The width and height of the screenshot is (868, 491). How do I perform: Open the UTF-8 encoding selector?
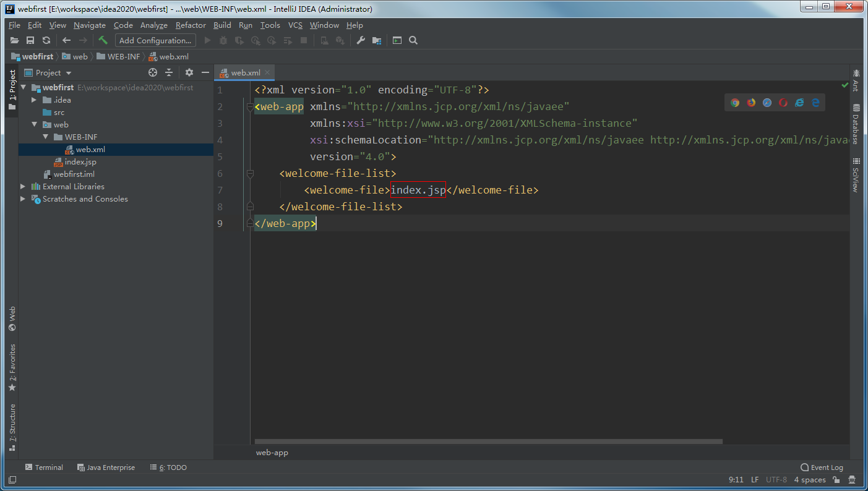tap(776, 479)
